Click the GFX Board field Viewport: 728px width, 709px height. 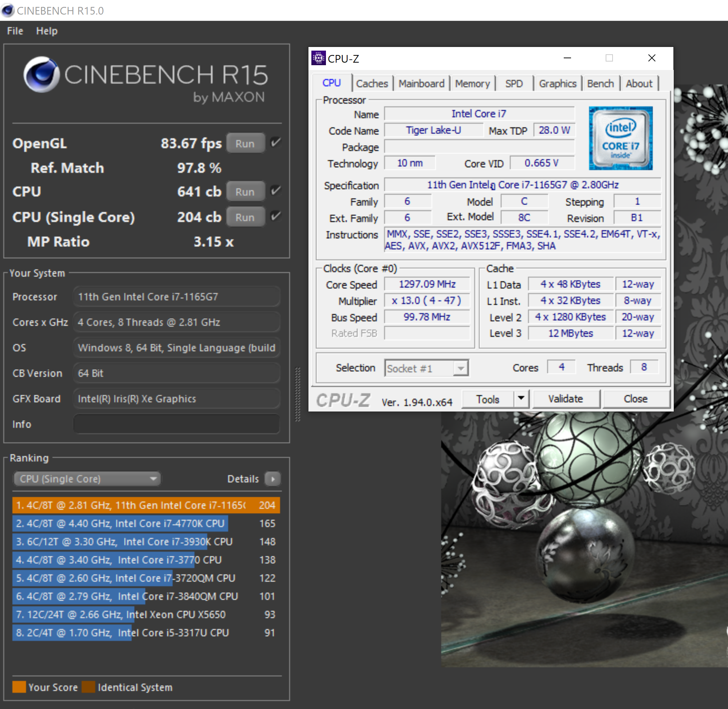177,399
